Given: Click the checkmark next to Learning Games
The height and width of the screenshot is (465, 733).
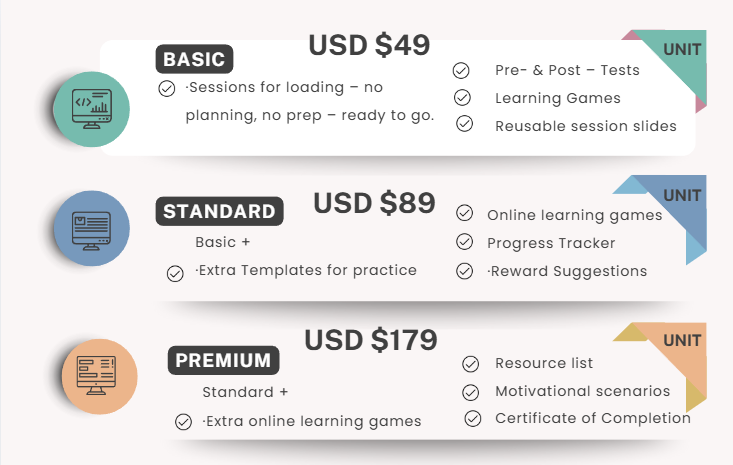Looking at the screenshot, I should click(462, 98).
